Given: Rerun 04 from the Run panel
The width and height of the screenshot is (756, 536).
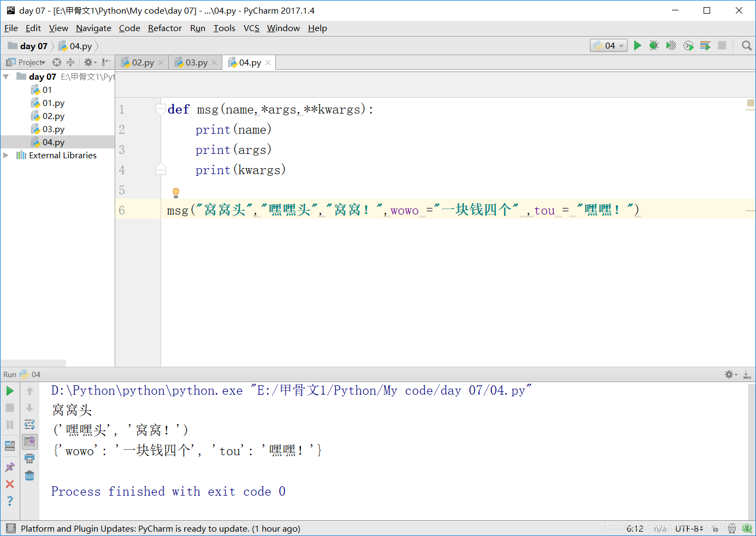Looking at the screenshot, I should coord(10,391).
